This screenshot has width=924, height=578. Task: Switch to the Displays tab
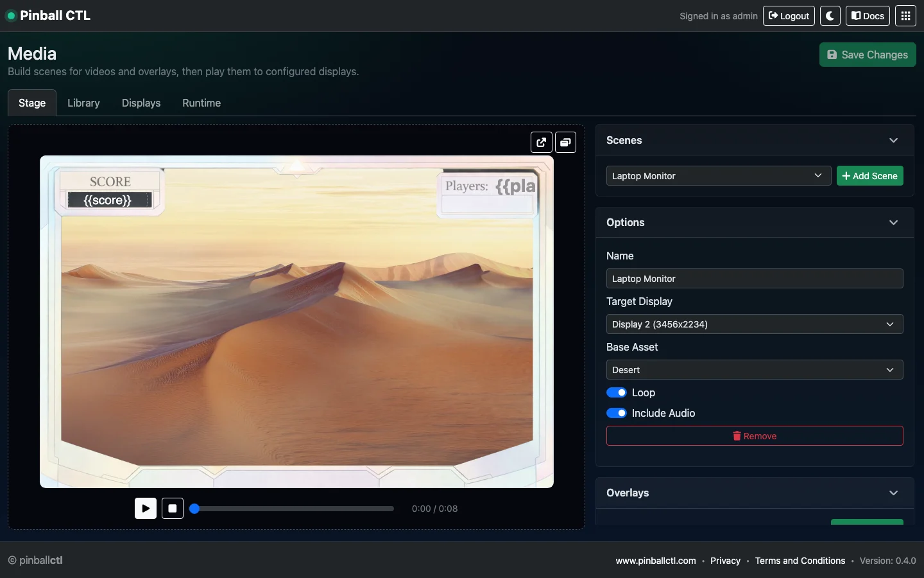[141, 103]
